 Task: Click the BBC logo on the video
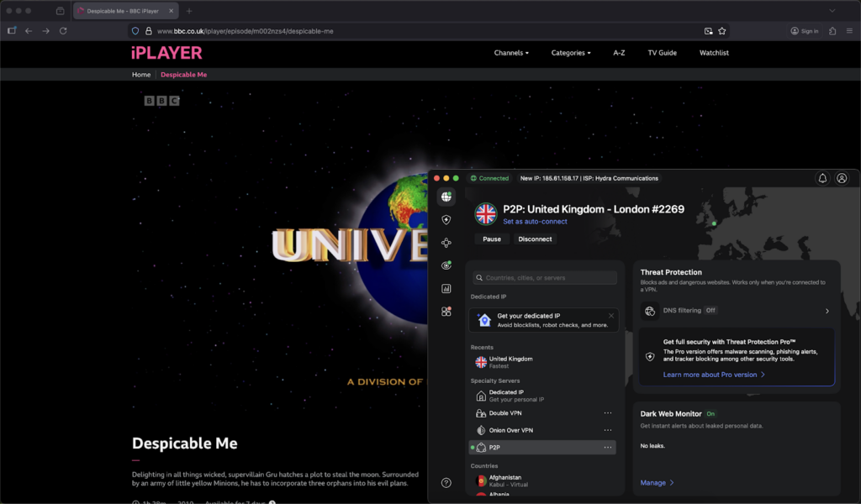point(161,100)
